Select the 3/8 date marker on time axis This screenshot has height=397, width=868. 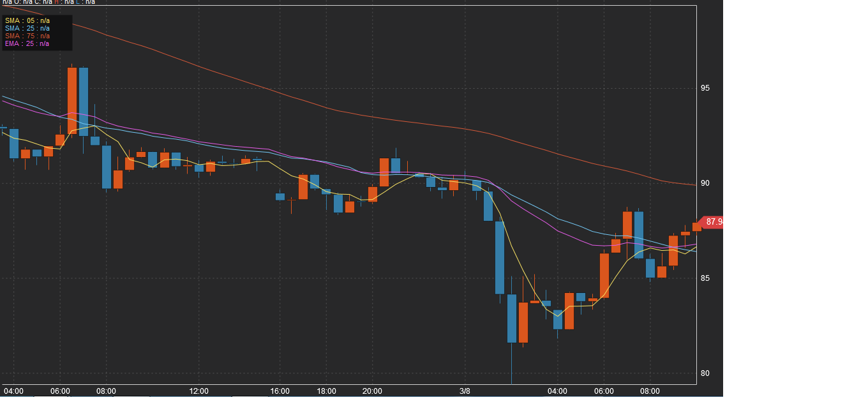465,391
